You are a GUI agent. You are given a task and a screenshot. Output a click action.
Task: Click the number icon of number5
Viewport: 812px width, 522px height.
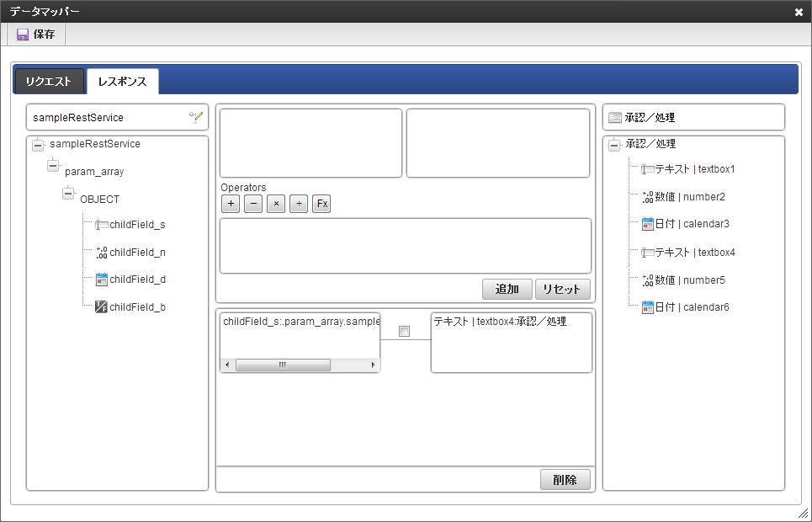[647, 280]
